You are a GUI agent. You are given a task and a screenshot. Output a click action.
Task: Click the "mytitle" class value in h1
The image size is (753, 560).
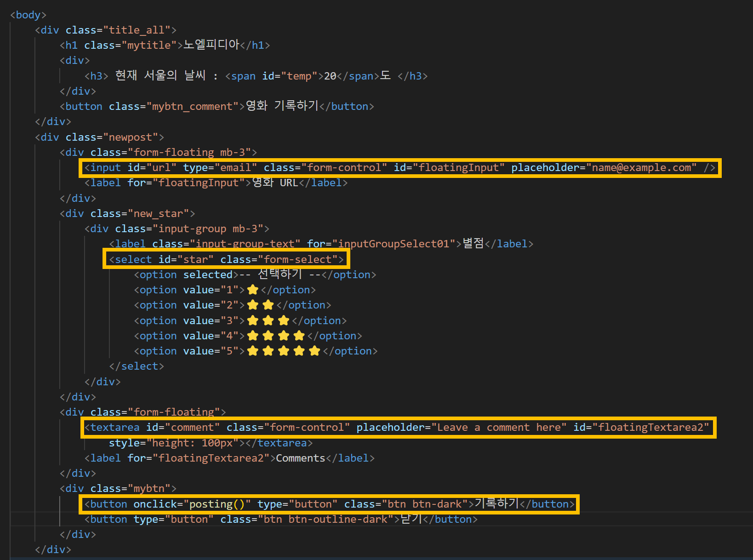coord(149,45)
